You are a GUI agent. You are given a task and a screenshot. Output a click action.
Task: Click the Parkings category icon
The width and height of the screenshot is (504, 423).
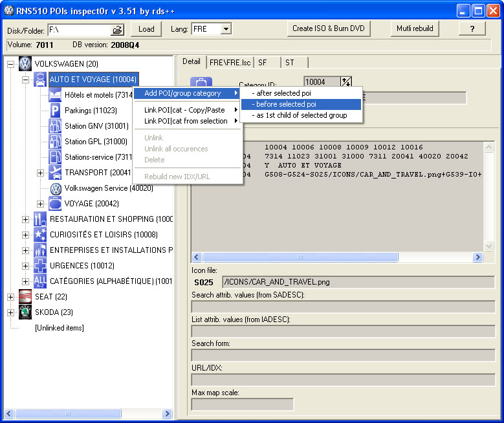point(56,111)
